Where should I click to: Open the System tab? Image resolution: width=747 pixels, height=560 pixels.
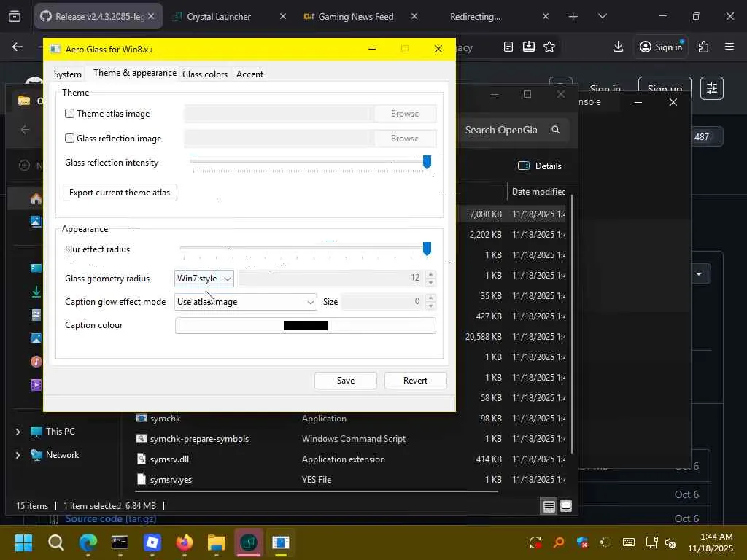pyautogui.click(x=68, y=74)
